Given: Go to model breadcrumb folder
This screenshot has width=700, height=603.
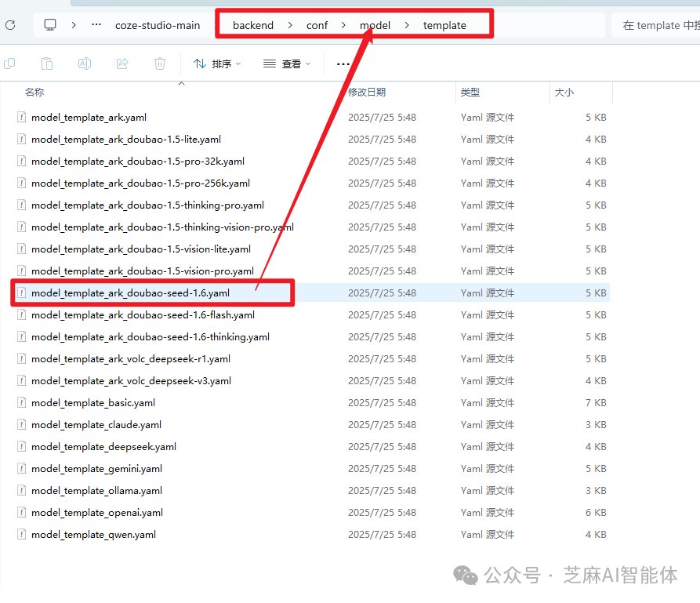Looking at the screenshot, I should point(375,25).
